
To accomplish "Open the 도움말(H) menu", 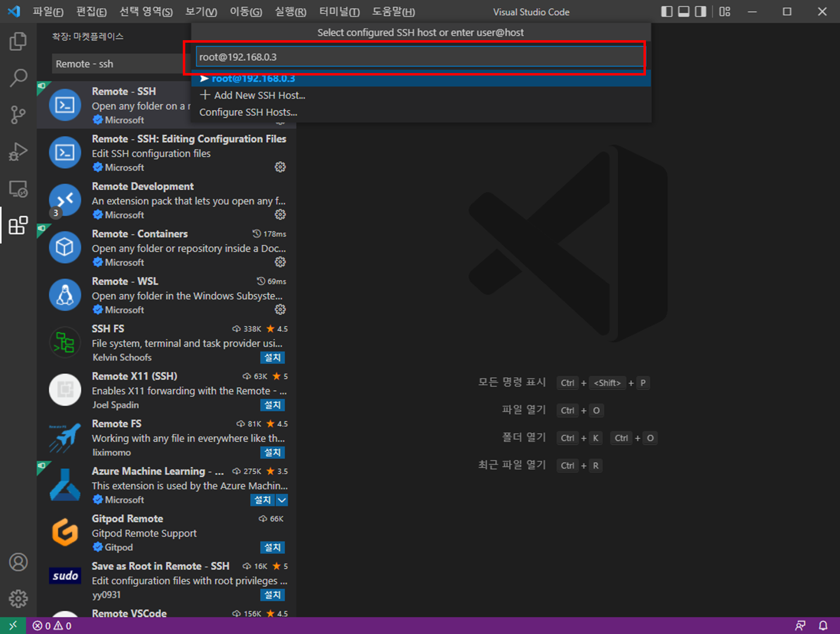I will [394, 12].
